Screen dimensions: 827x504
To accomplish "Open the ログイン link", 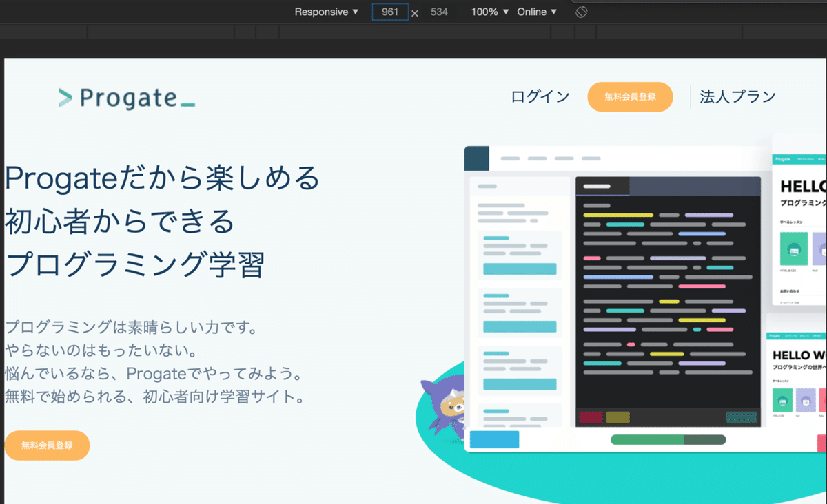I will [539, 97].
